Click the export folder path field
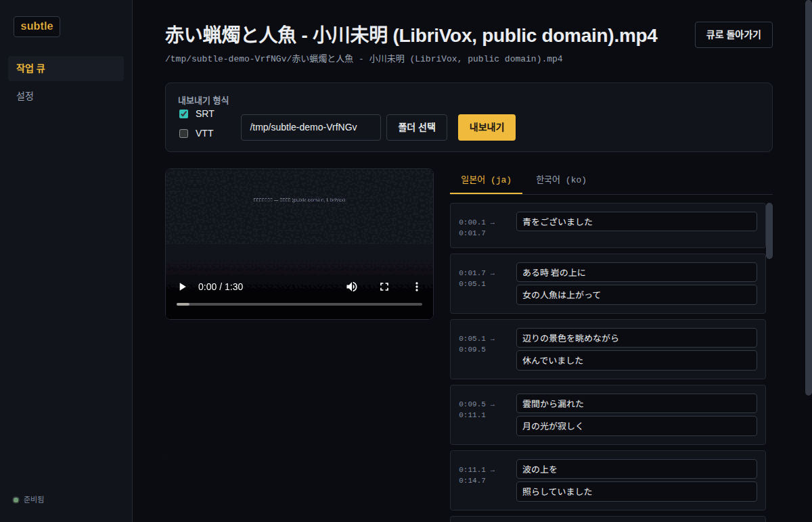The image size is (812, 522). (311, 127)
